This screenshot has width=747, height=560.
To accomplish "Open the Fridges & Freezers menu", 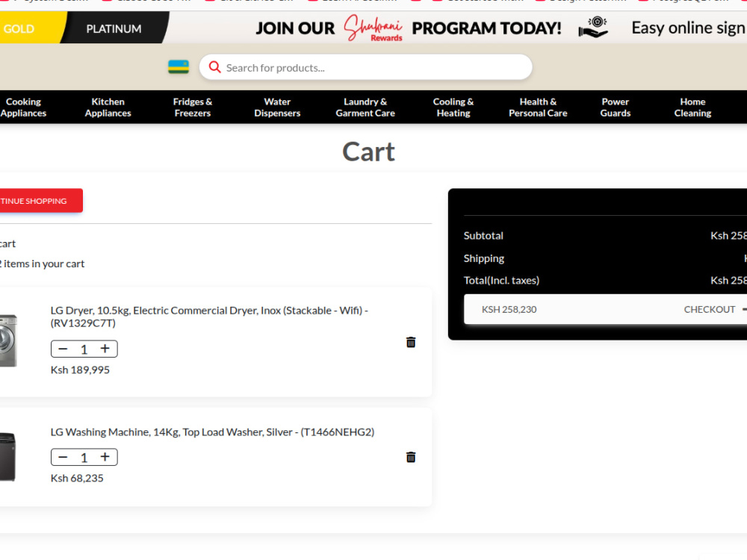I will coord(193,107).
